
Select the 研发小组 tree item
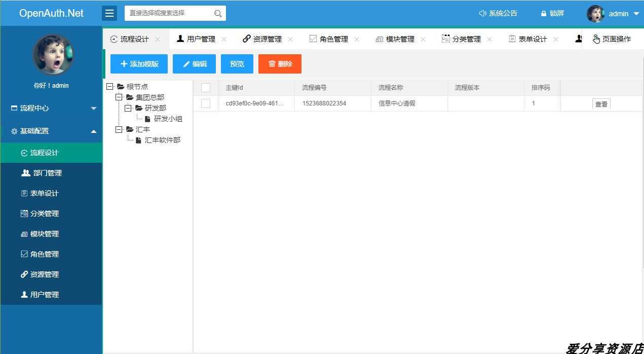[x=168, y=119]
